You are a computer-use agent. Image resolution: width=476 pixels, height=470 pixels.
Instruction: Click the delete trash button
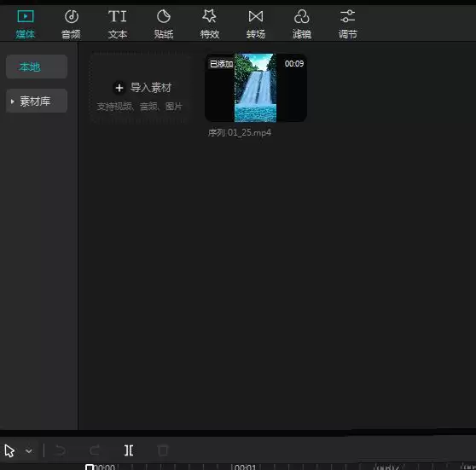pos(163,450)
